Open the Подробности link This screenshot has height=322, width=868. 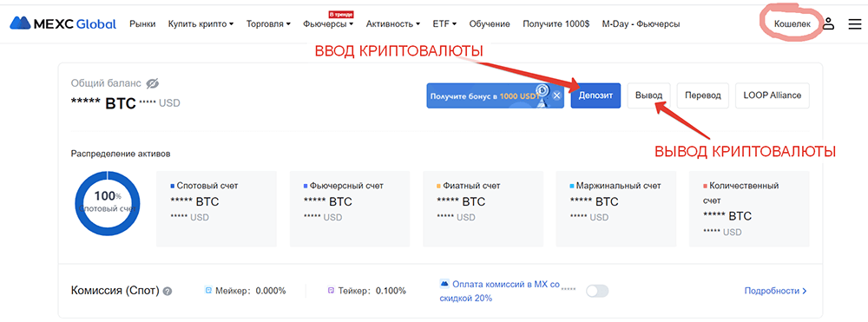775,291
